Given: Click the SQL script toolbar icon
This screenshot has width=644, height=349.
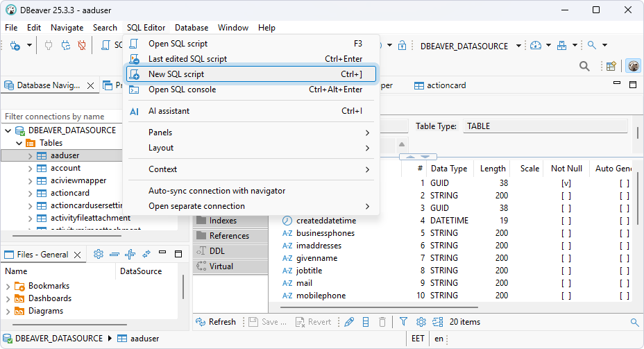Looking at the screenshot, I should tap(105, 45).
